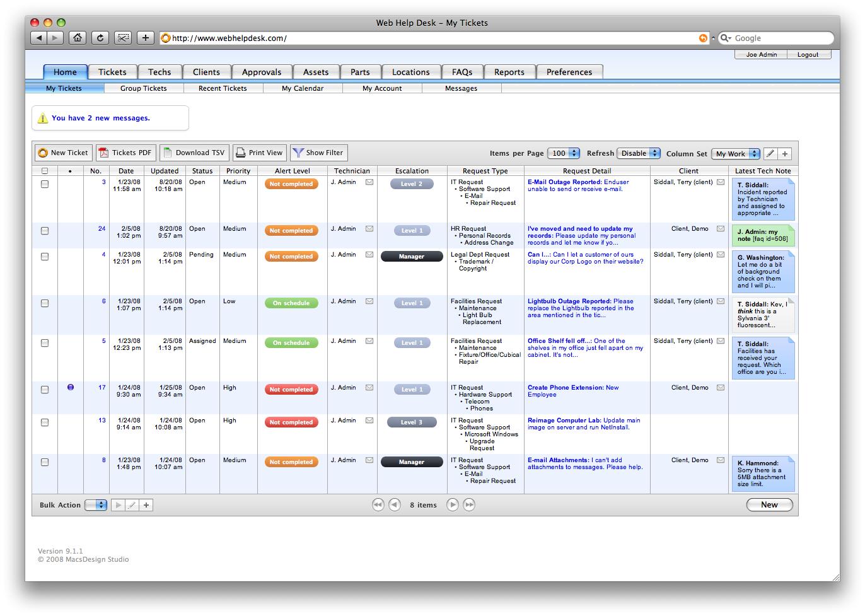Sort tickets by the Priority column header
865x616 pixels.
238,171
